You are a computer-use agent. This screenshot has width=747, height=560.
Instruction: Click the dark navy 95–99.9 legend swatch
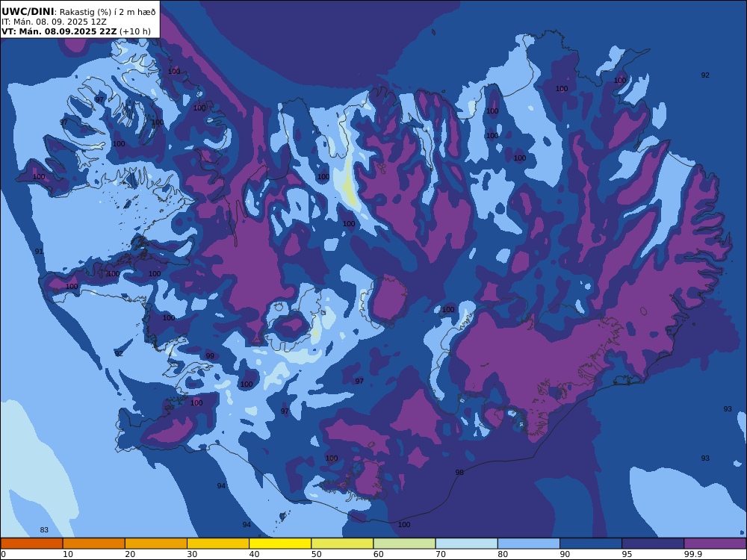653,544
